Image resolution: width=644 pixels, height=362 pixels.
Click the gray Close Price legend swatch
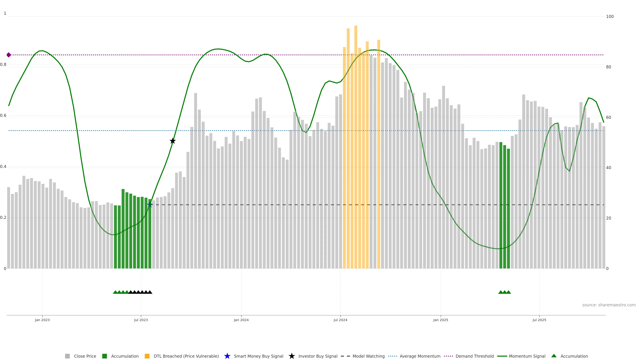coord(67,356)
